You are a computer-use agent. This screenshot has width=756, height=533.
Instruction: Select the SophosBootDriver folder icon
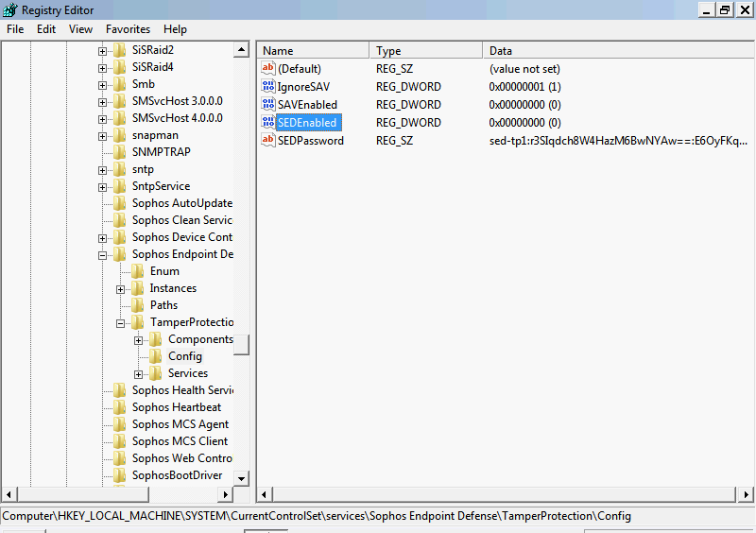[119, 475]
